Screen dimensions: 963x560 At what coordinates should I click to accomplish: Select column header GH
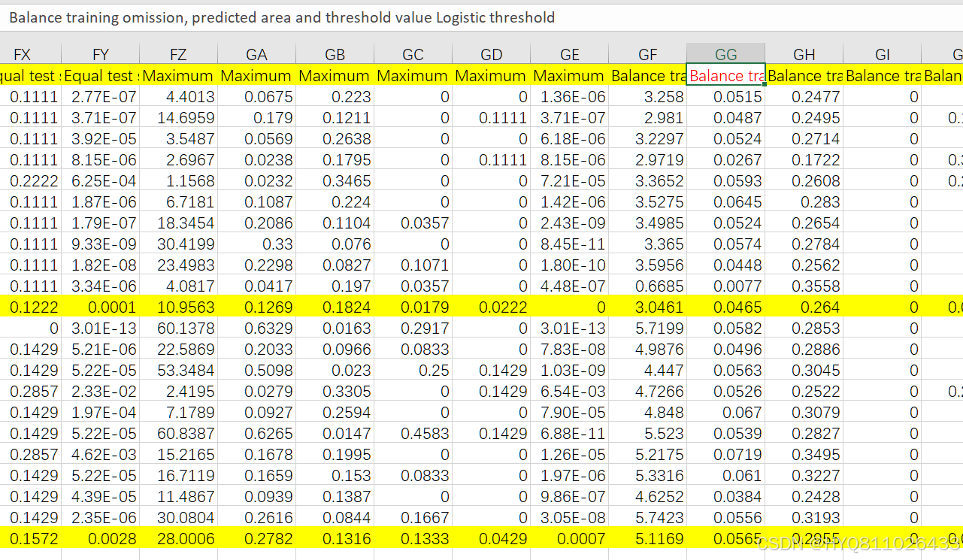pyautogui.click(x=804, y=54)
